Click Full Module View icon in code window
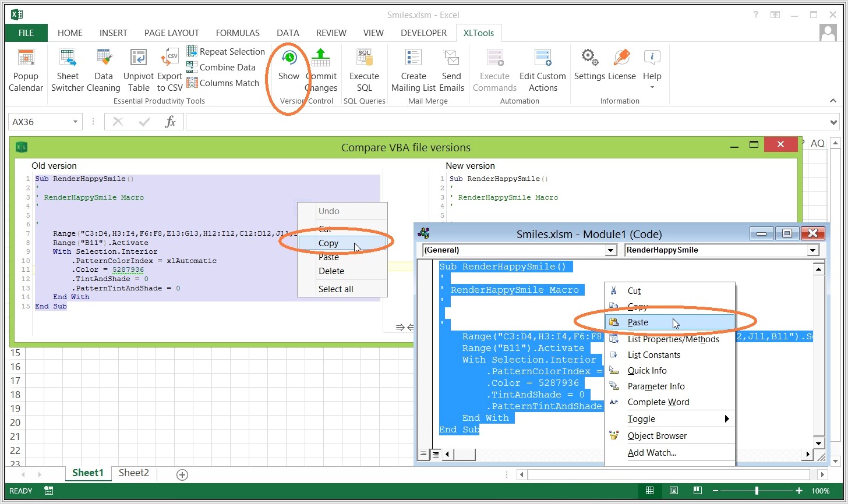Viewport: 848px width, 504px height. [434, 455]
